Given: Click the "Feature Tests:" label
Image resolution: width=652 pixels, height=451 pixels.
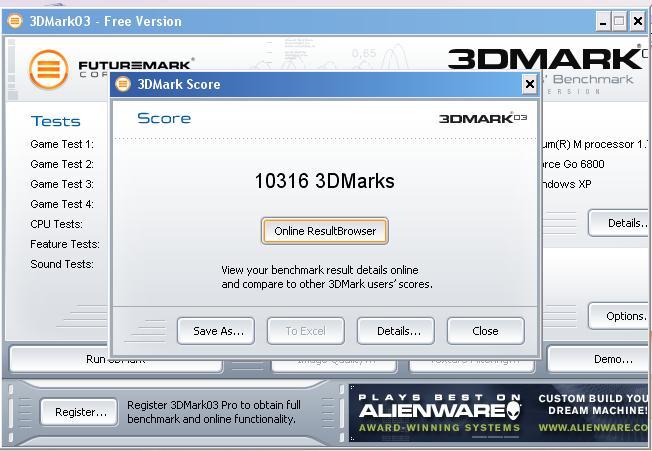Looking at the screenshot, I should pos(65,244).
